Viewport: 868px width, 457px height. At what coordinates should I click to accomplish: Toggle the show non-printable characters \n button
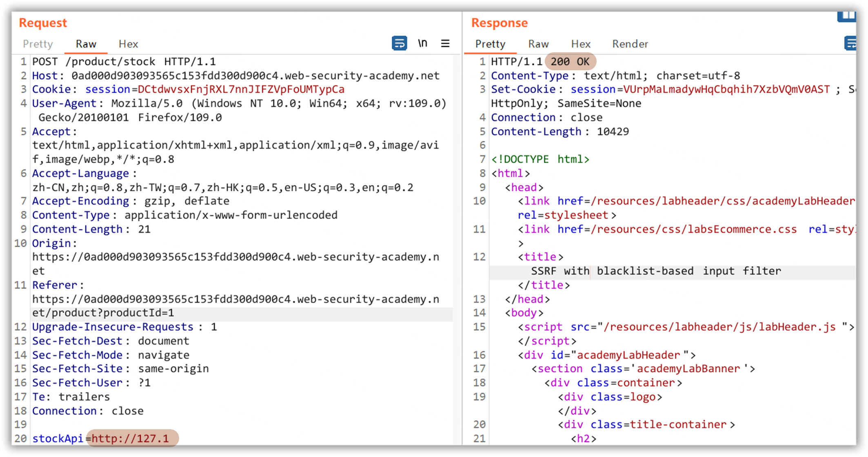(422, 43)
